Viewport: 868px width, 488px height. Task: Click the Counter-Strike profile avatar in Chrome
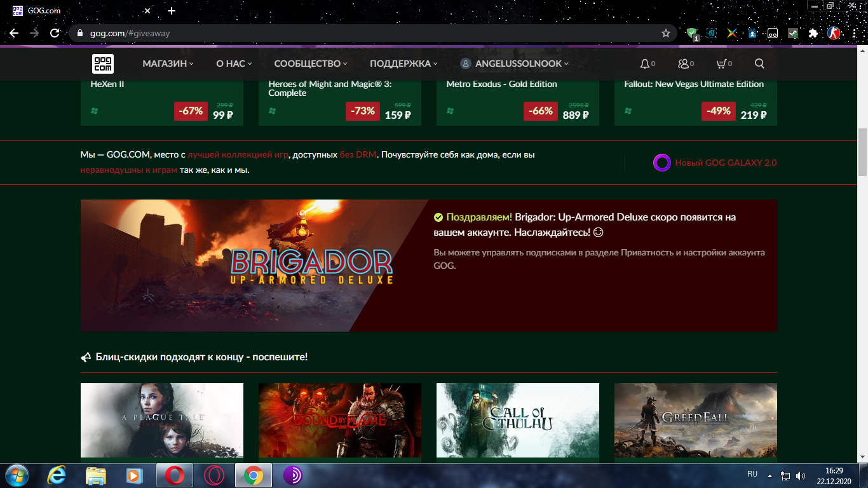point(834,33)
